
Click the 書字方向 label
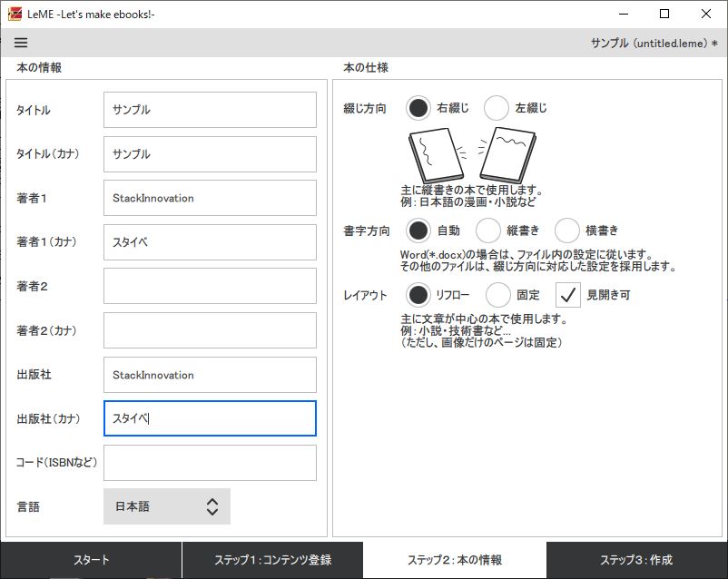pyautogui.click(x=367, y=231)
